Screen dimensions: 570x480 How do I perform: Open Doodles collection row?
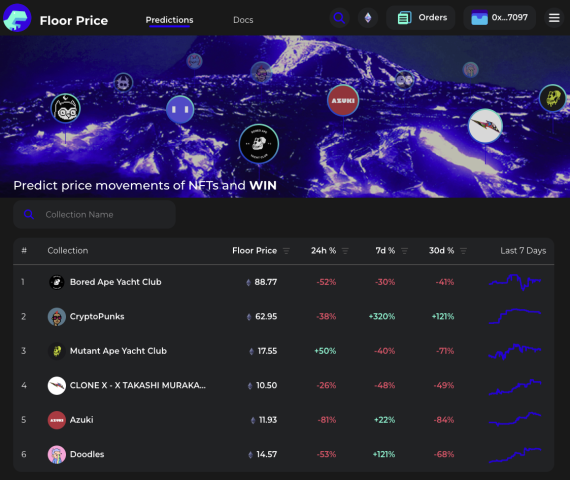click(284, 455)
